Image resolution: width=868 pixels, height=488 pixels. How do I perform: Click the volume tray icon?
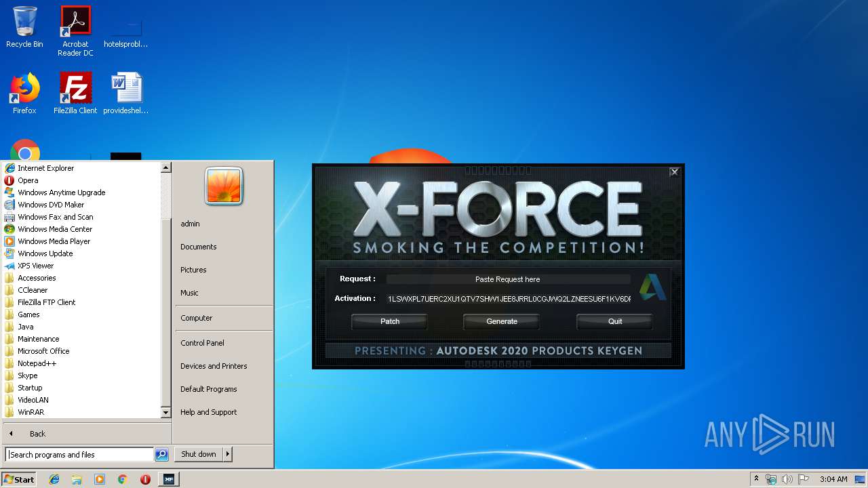787,479
